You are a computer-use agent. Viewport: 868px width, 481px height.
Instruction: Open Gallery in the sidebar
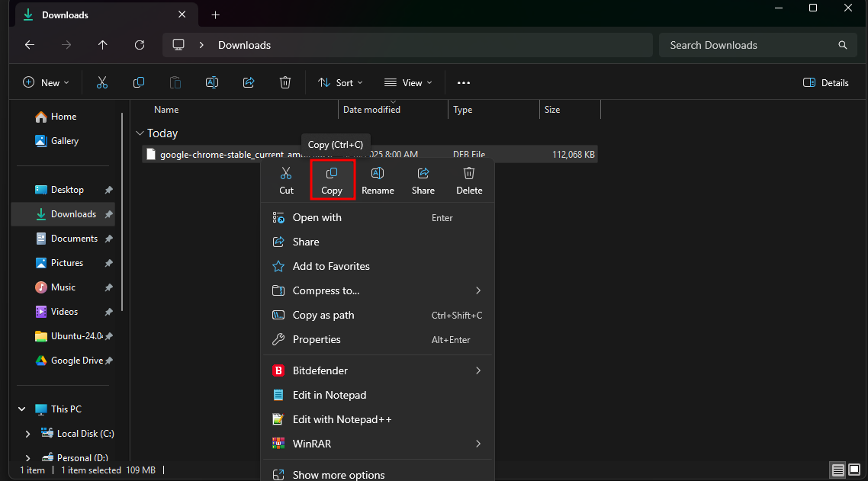[x=63, y=140]
